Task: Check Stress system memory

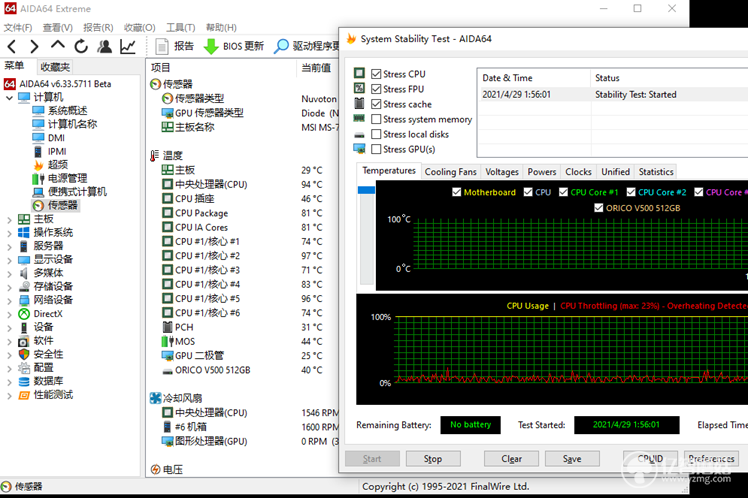Action: pos(376,119)
